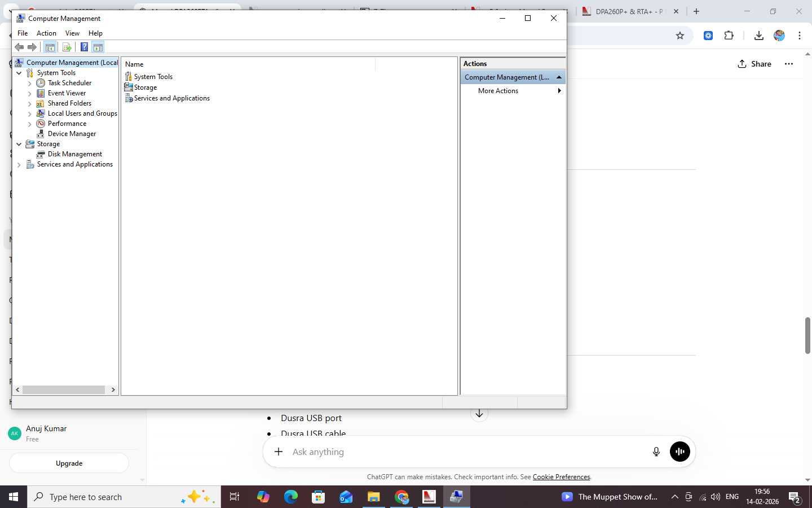Screen dimensions: 812x508
Task: Open the Action menu
Action: pyautogui.click(x=46, y=33)
